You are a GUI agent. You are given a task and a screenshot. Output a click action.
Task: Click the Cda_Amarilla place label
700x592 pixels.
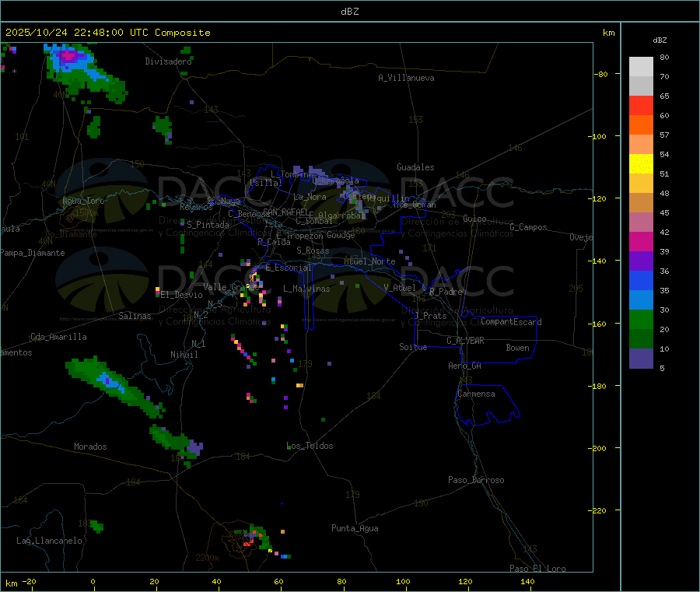pos(58,337)
